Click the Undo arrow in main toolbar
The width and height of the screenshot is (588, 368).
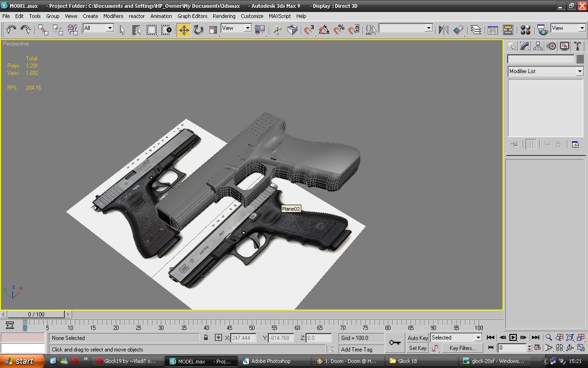pos(11,30)
